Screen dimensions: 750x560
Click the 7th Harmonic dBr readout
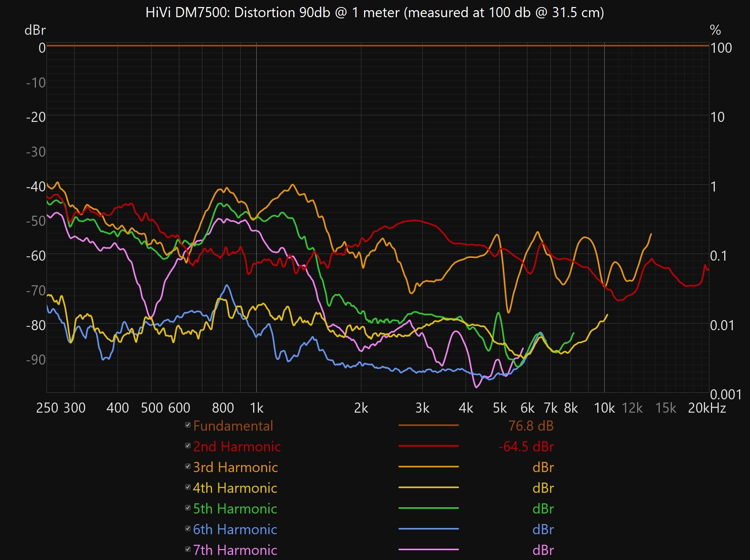[543, 550]
